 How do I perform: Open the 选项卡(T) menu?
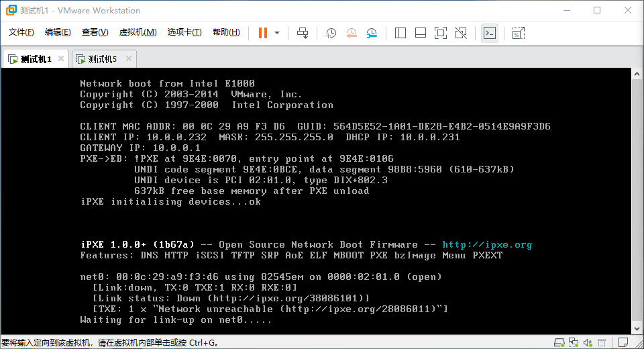point(184,32)
